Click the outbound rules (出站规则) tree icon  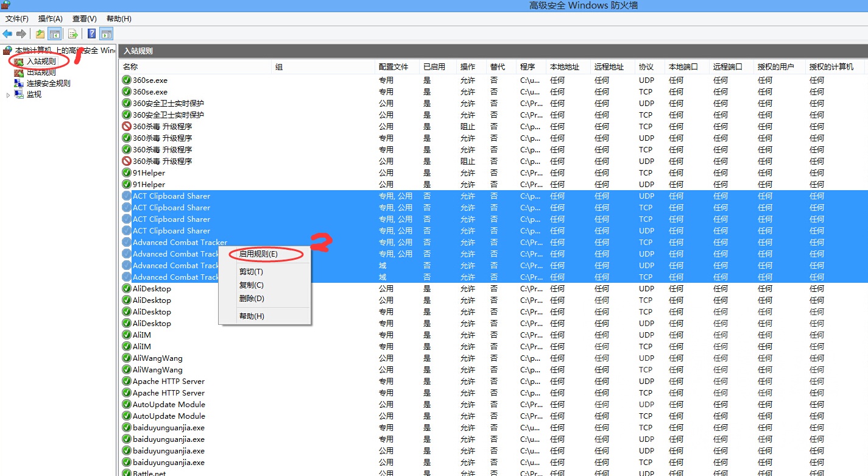coord(19,72)
